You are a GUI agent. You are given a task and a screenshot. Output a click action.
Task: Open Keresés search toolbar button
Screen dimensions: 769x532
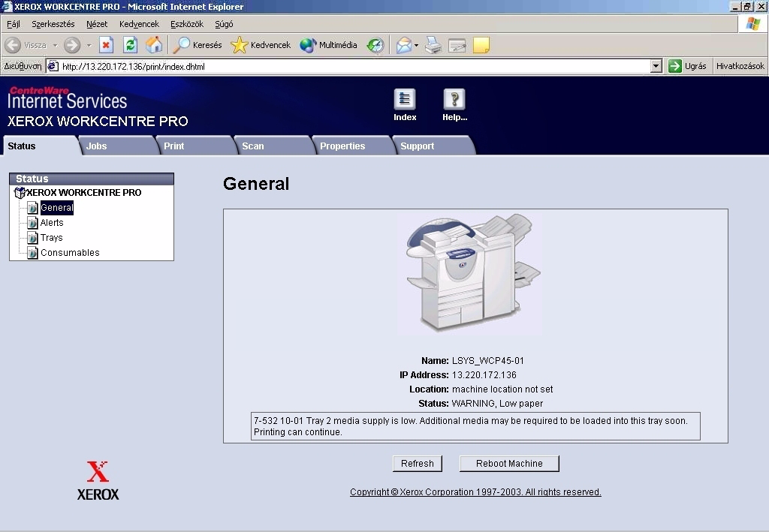198,45
